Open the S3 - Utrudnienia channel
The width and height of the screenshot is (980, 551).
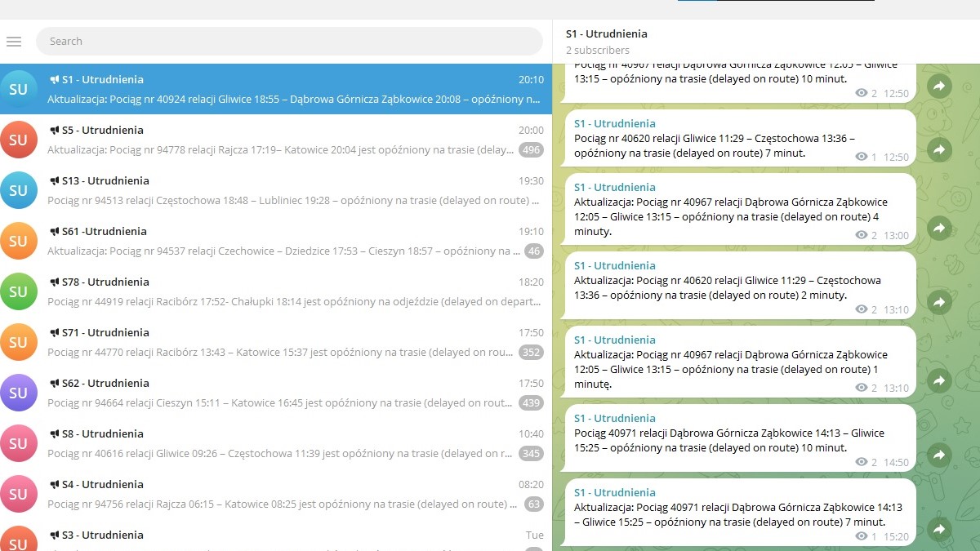point(278,539)
